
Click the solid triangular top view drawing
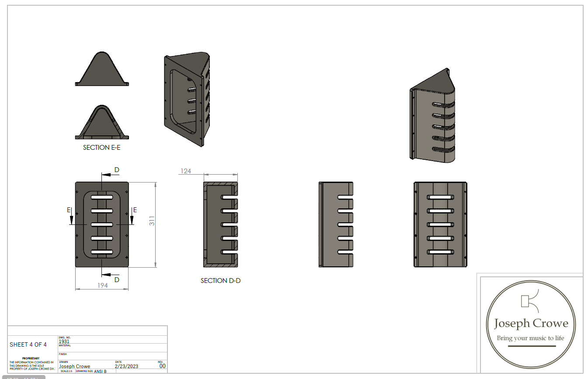(x=101, y=69)
